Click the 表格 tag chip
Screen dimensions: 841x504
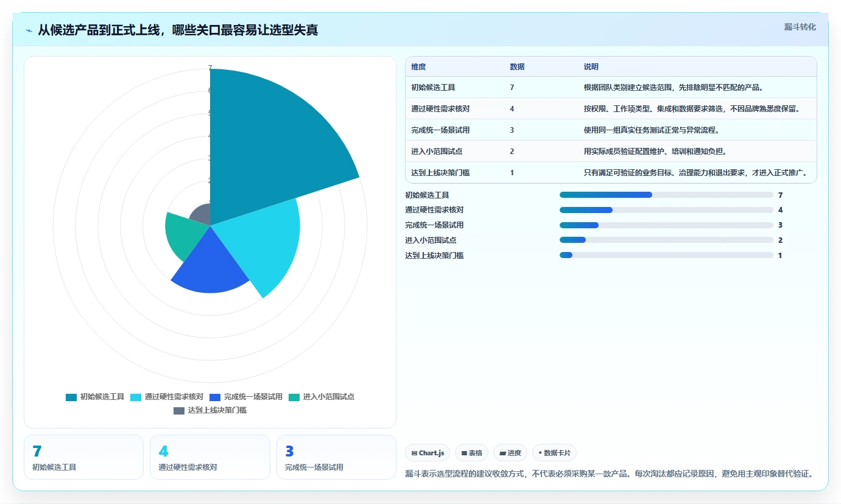472,453
